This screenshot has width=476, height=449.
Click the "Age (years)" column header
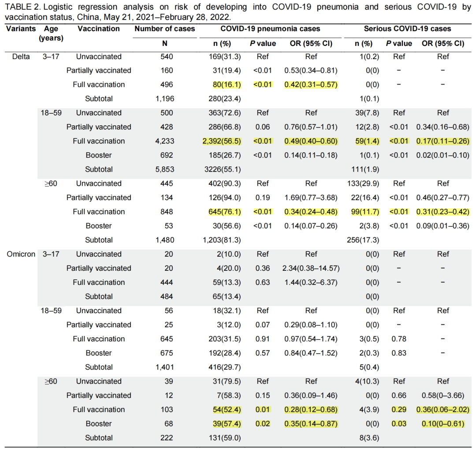[51, 34]
